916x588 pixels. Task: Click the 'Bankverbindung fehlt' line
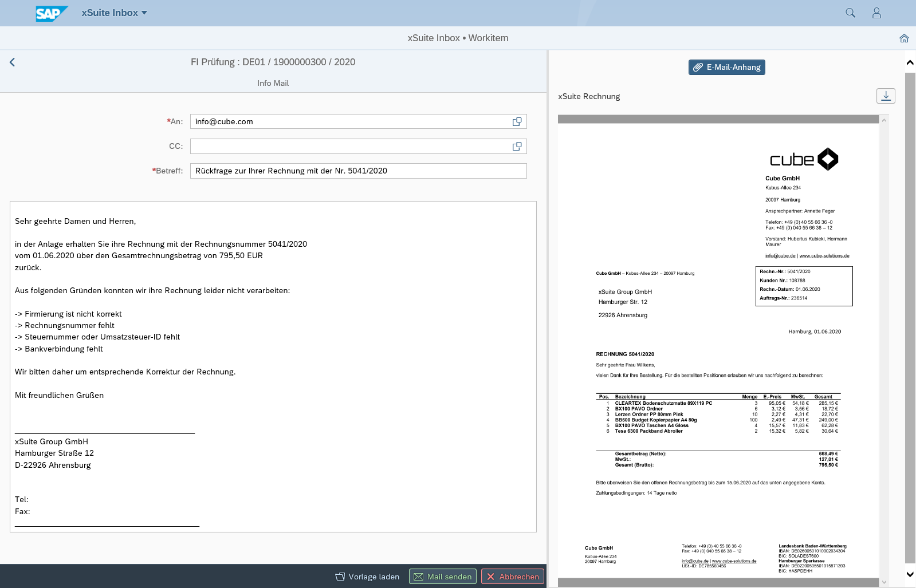(x=59, y=349)
